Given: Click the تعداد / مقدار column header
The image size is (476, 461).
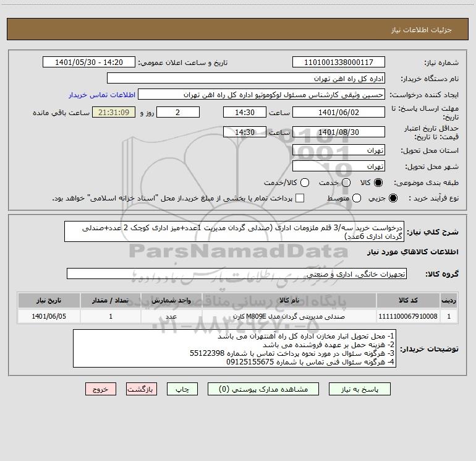Looking at the screenshot, I should (111, 300).
